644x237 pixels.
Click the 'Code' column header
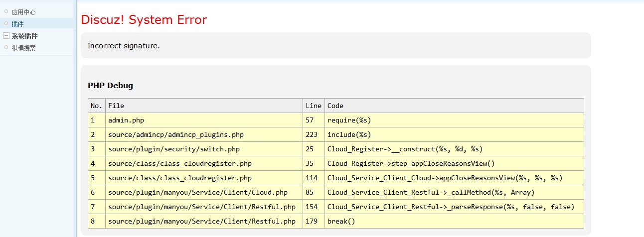pos(335,106)
